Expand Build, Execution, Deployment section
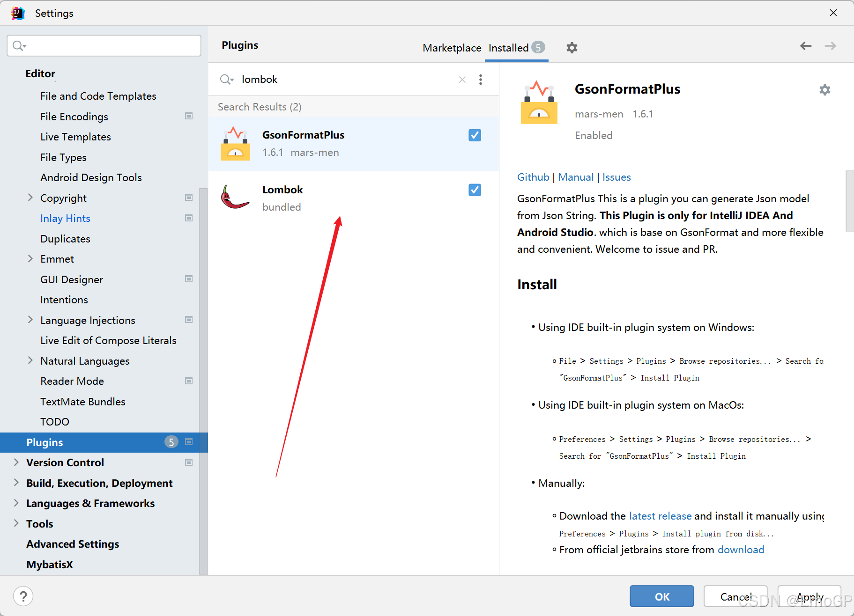This screenshot has width=854, height=616. [16, 483]
